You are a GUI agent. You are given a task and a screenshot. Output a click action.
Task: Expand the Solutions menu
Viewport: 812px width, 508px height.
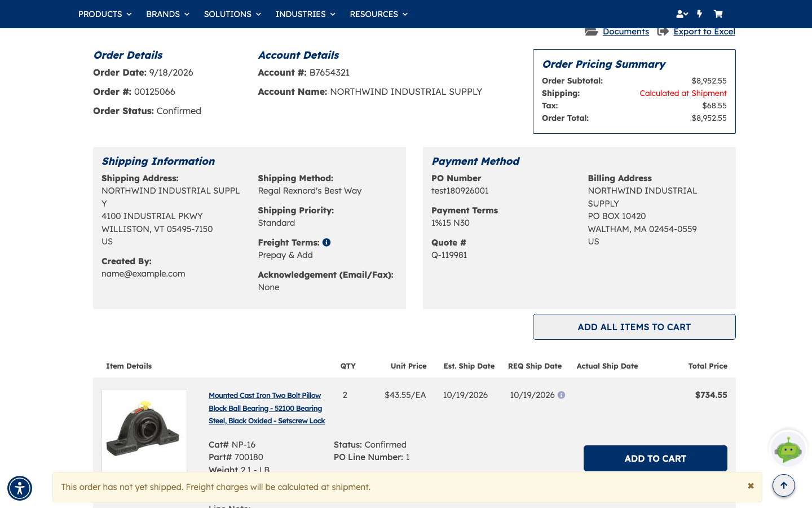point(232,14)
